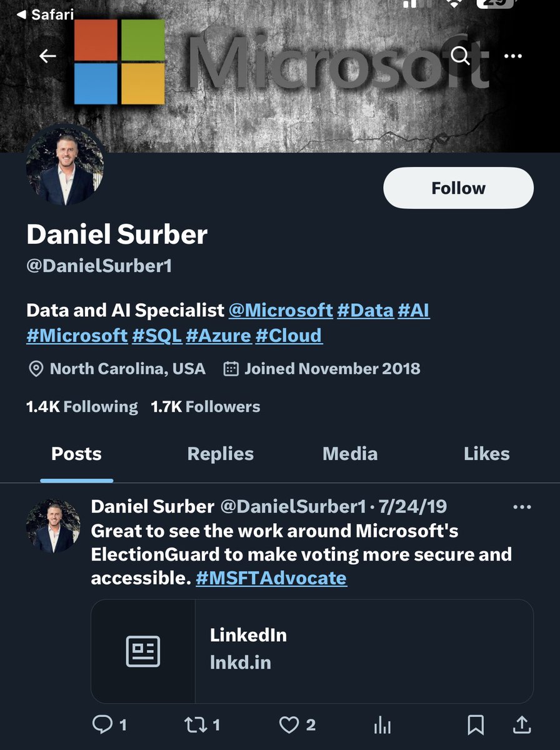
Task: Repost the ElectionGuard post
Action: point(194,724)
